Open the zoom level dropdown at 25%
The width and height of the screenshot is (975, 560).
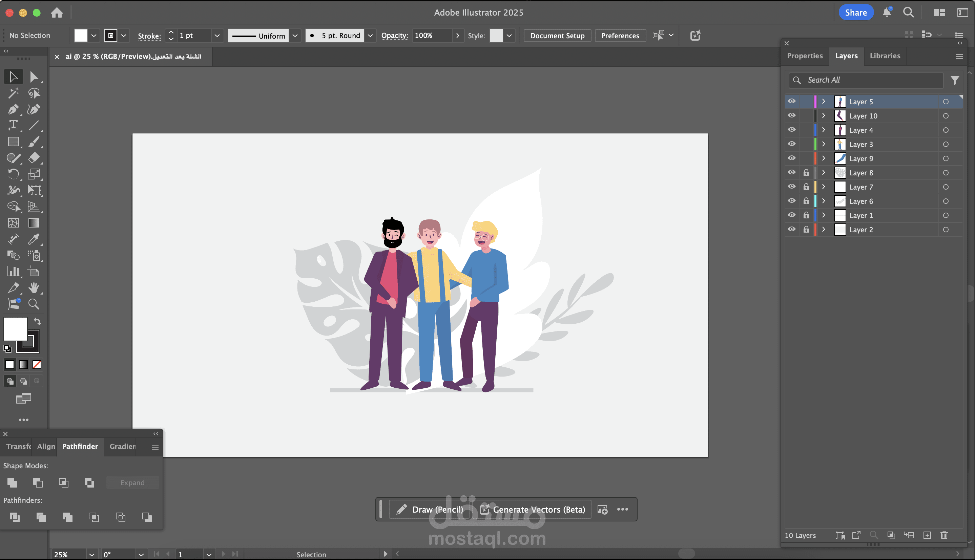point(91,554)
